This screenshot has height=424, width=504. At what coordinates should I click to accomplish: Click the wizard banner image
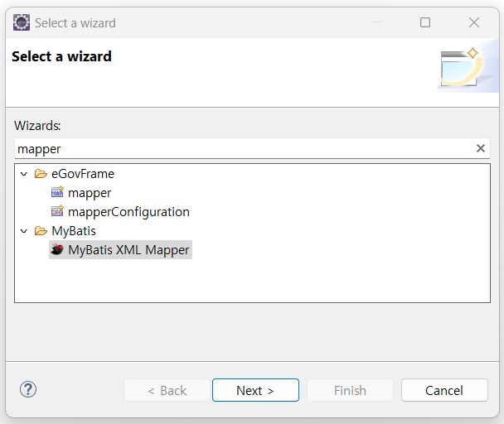point(467,67)
